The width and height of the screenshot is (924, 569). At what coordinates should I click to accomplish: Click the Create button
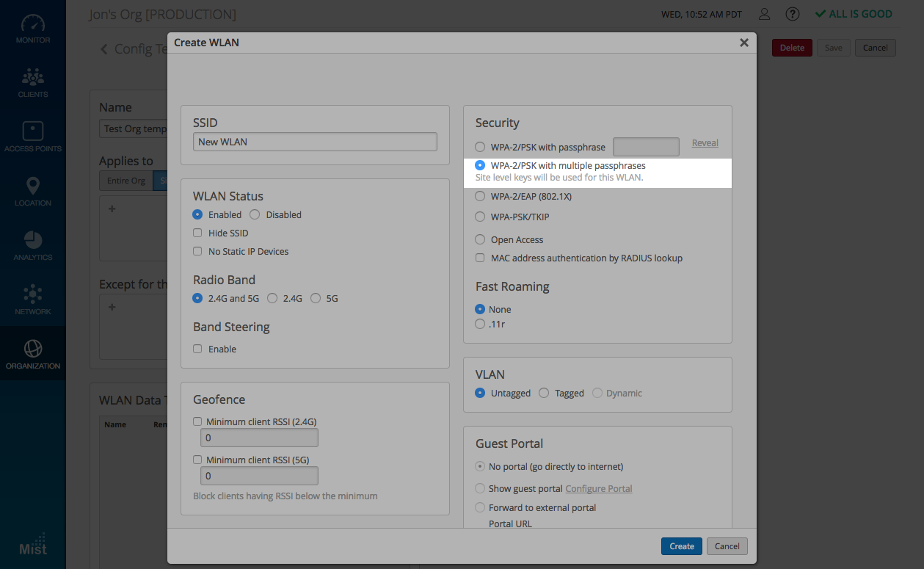click(681, 546)
